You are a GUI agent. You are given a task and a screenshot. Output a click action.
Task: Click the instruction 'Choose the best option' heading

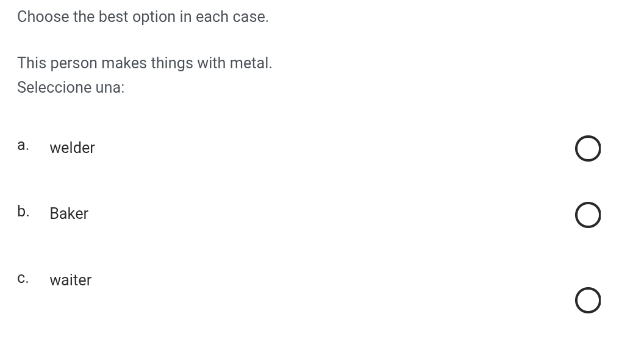coord(143,17)
